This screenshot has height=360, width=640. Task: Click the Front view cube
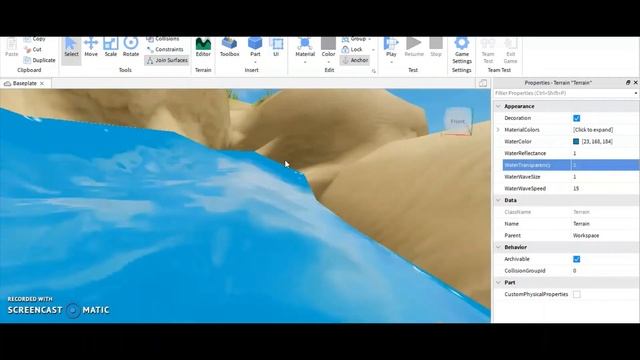coord(458,121)
